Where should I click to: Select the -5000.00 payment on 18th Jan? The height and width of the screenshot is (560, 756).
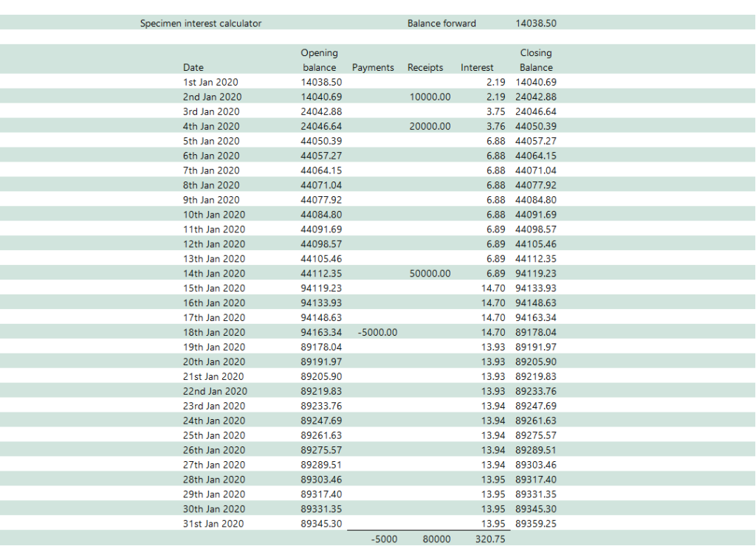tap(377, 332)
